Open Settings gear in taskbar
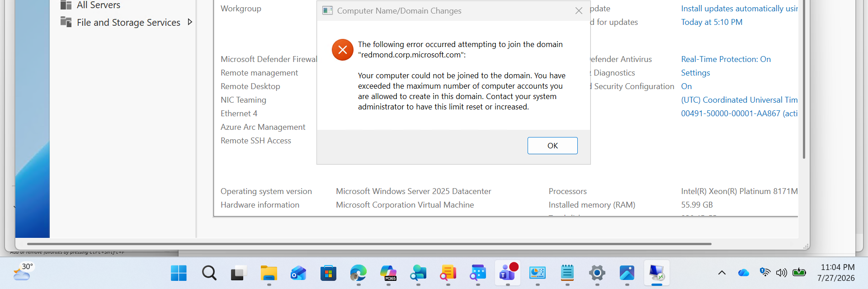Image resolution: width=868 pixels, height=289 pixels. tap(597, 273)
